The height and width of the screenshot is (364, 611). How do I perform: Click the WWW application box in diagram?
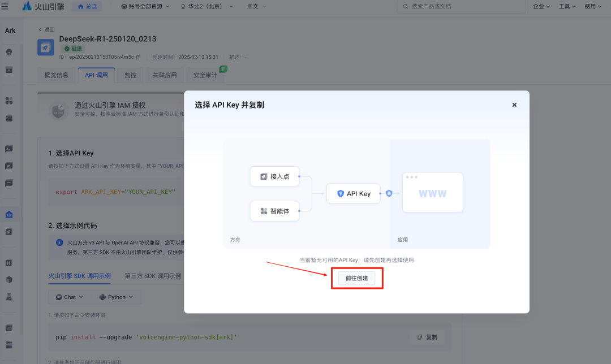coord(433,192)
